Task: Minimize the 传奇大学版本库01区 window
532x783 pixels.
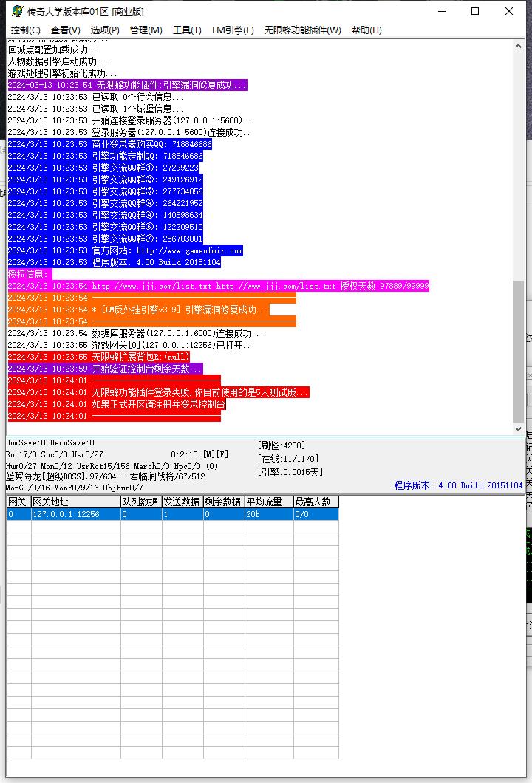Action: [442, 11]
